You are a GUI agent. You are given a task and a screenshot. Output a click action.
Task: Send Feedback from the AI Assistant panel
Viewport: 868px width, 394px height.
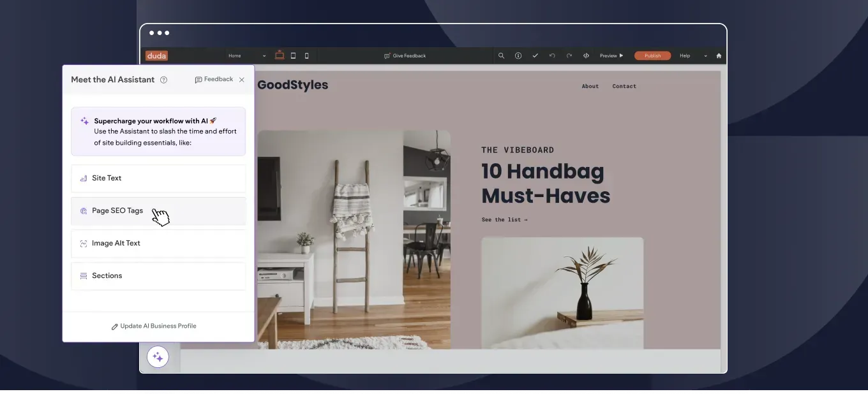tap(214, 80)
